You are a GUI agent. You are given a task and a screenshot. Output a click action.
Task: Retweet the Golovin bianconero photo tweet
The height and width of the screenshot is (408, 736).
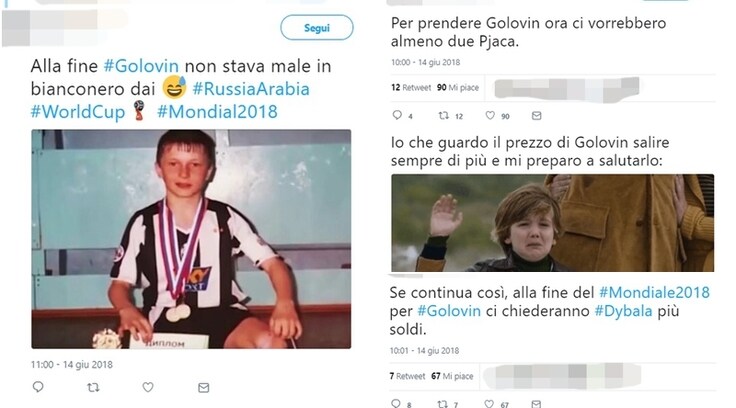[93, 387]
